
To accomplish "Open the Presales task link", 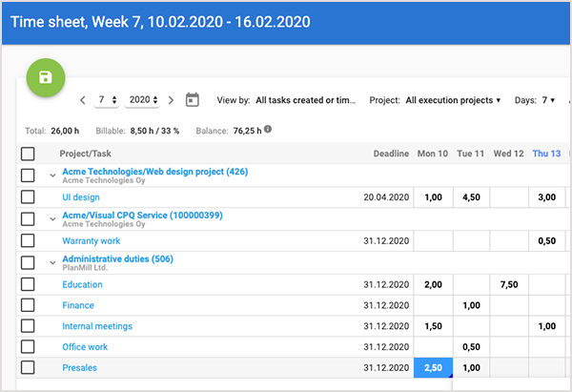I will (x=79, y=367).
